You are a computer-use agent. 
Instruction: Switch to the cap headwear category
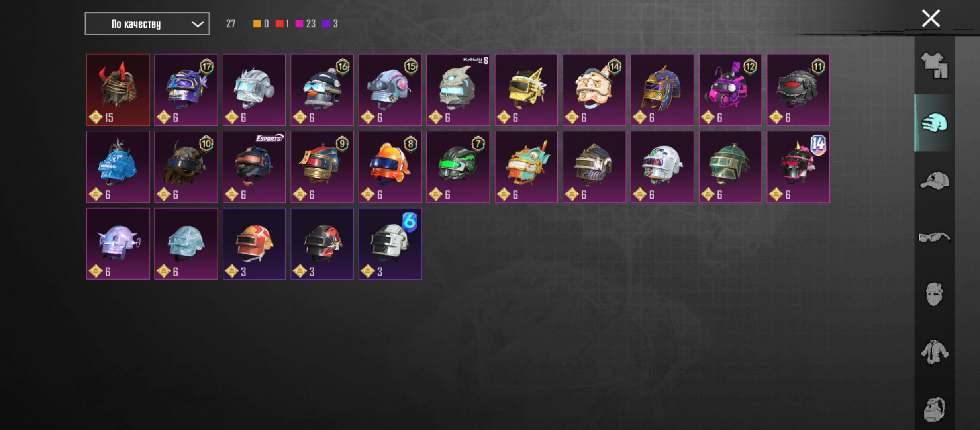point(934,181)
